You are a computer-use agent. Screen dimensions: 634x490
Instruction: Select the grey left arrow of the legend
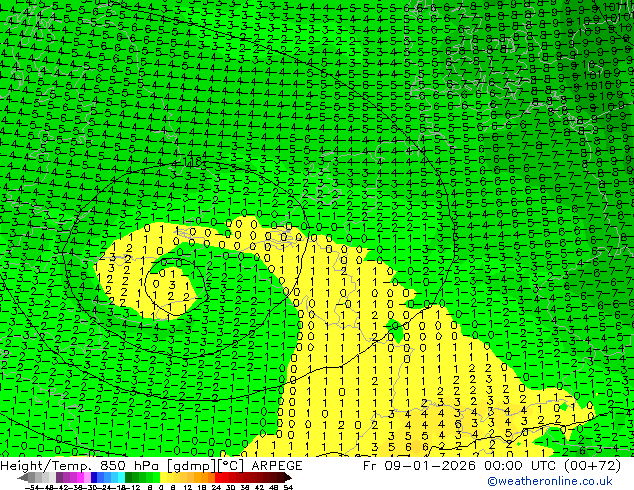(x=22, y=478)
